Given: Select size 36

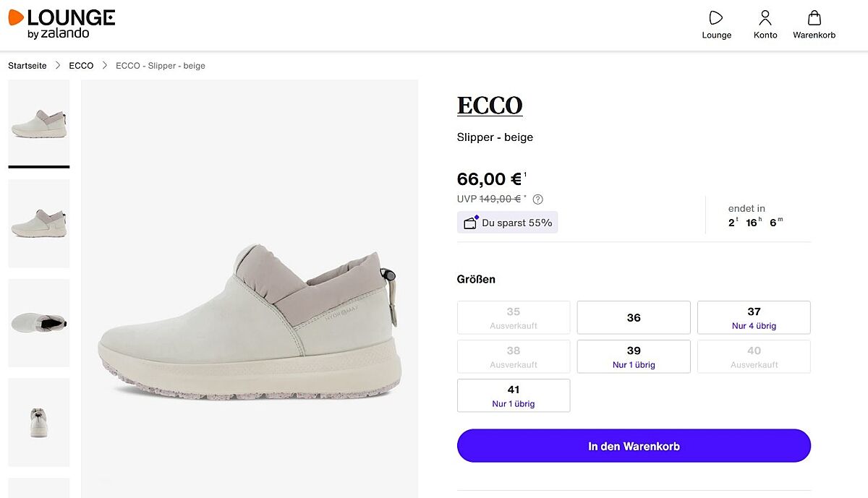Looking at the screenshot, I should (x=634, y=318).
